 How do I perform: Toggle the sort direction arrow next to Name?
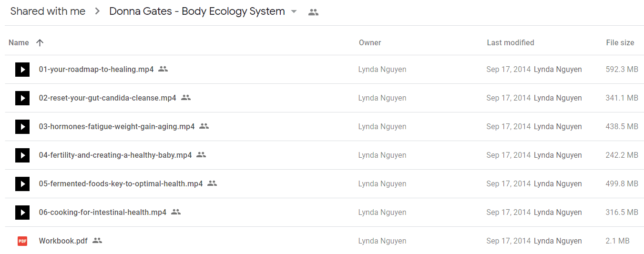[40, 42]
